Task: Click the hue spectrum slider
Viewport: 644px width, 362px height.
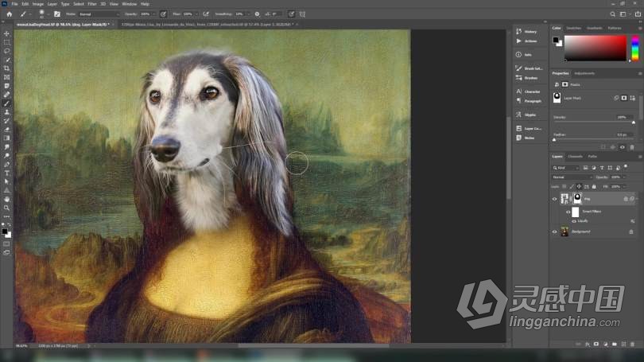Action: coord(635,48)
